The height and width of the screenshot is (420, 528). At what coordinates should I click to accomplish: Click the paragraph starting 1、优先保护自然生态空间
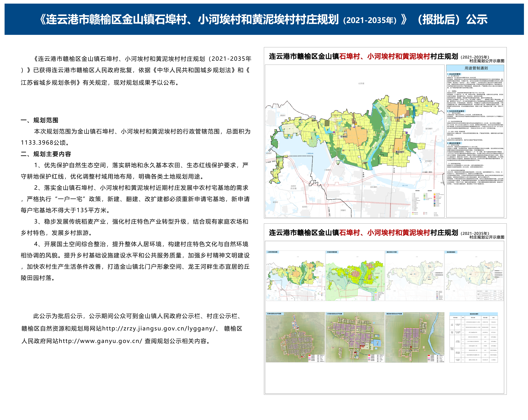135,171
